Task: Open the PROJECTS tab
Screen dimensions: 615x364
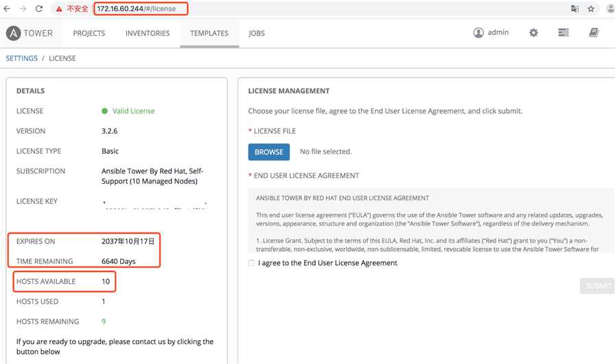Action: [x=89, y=34]
